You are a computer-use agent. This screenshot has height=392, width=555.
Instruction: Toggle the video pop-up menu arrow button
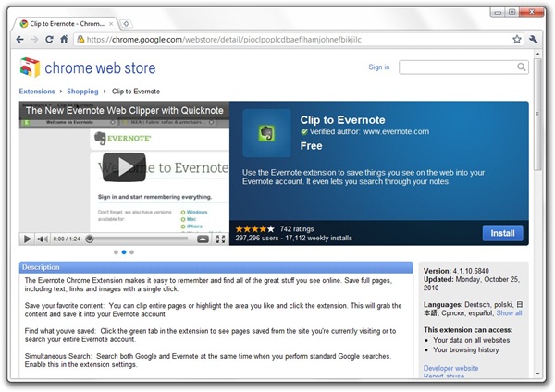[x=203, y=239]
